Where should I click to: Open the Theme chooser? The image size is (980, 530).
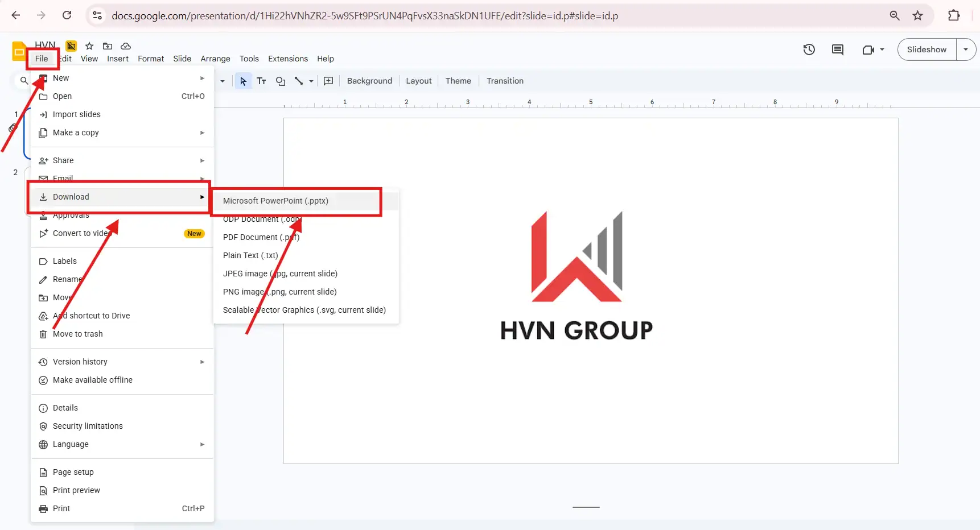pyautogui.click(x=458, y=81)
